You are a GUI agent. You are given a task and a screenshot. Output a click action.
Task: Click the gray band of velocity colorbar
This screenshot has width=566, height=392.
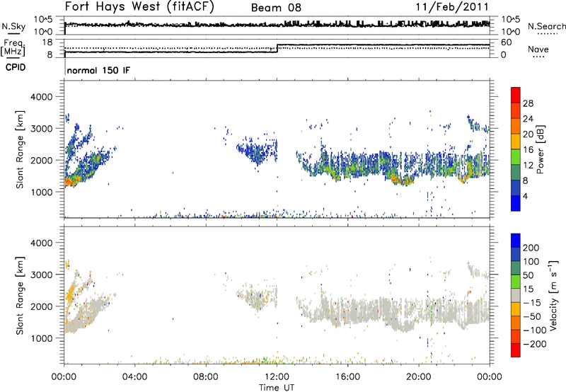point(516,296)
